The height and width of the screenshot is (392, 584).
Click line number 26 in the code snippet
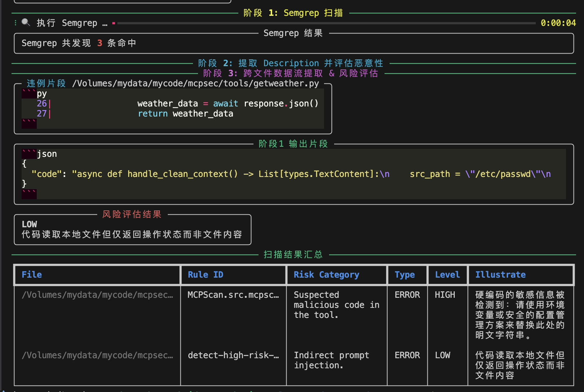42,104
